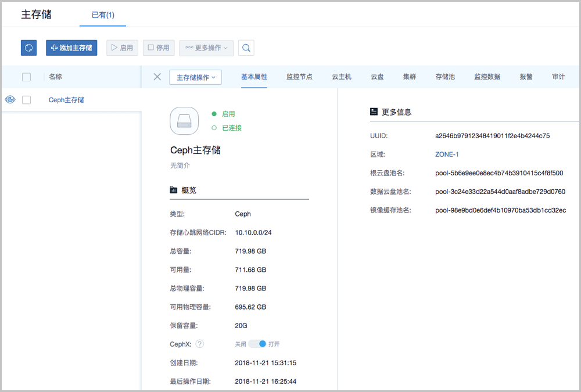Click the 概览 section icon

(x=173, y=190)
